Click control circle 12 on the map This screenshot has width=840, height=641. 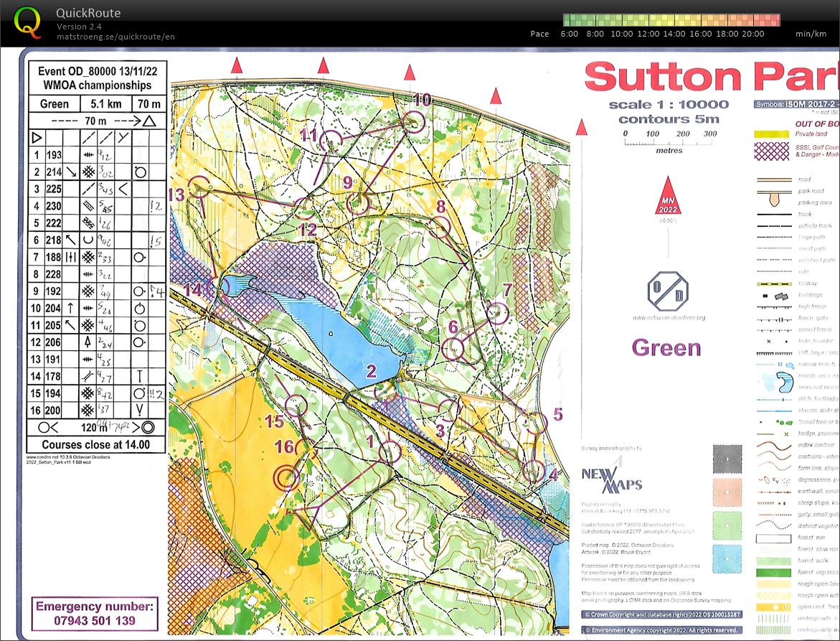(304, 208)
